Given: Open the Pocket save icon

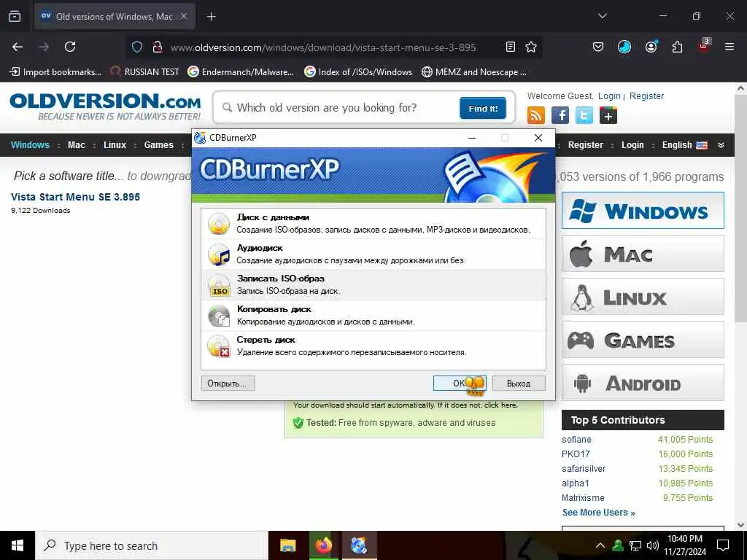Looking at the screenshot, I should pos(598,47).
